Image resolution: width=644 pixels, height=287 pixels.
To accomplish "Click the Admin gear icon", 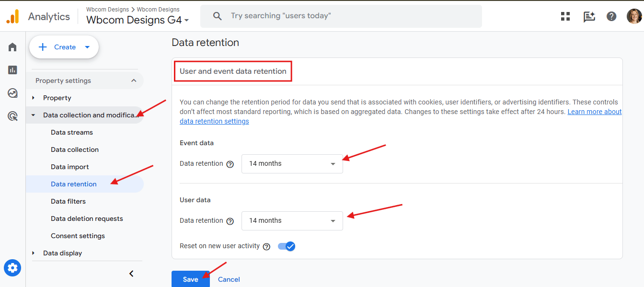I will pyautogui.click(x=12, y=267).
